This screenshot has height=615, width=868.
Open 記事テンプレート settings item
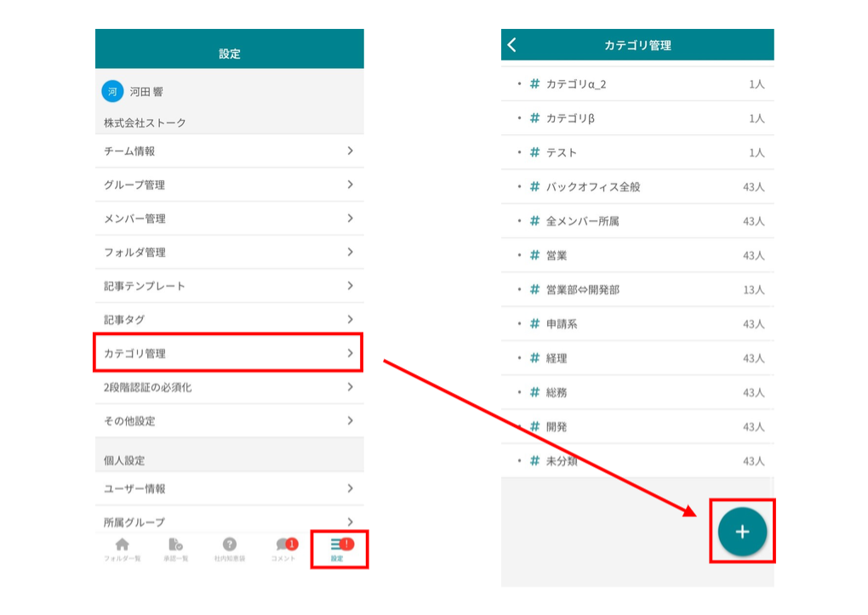tap(229, 286)
